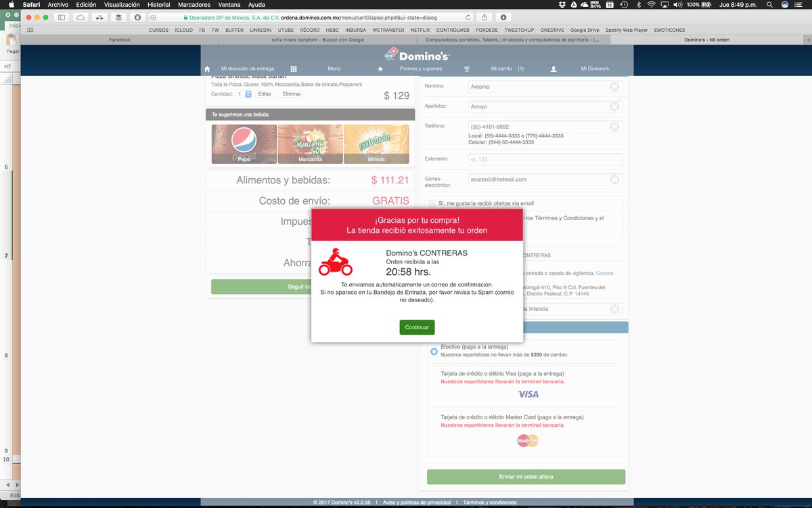This screenshot has width=812, height=508.
Task: Open the Cantidad quantity dropdown
Action: click(x=243, y=94)
